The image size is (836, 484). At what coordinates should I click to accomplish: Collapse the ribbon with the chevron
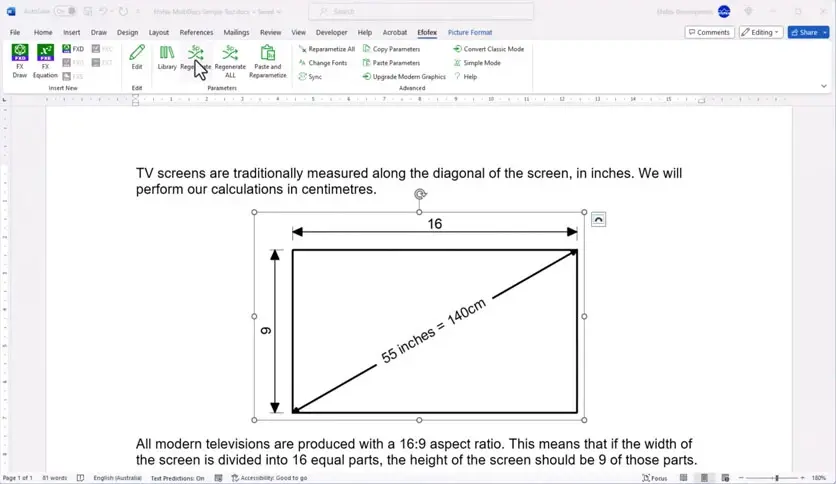[x=824, y=86]
